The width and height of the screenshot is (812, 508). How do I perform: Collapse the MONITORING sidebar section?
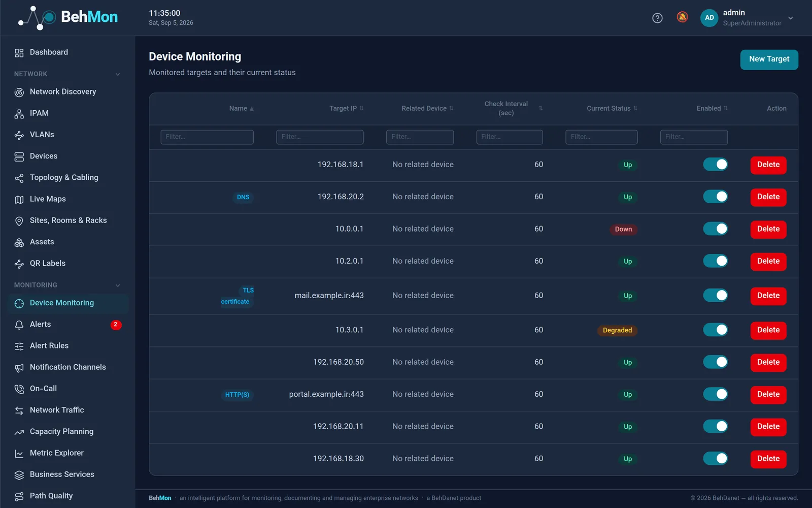[118, 285]
